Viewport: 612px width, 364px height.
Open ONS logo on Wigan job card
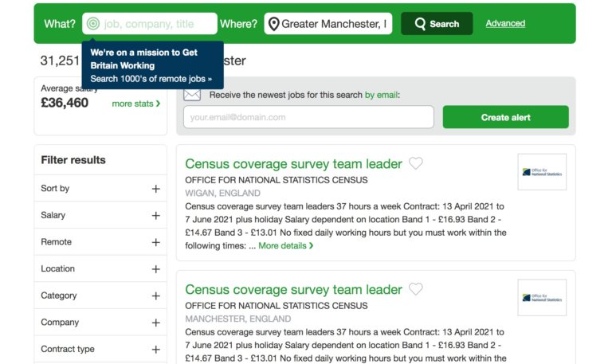542,172
